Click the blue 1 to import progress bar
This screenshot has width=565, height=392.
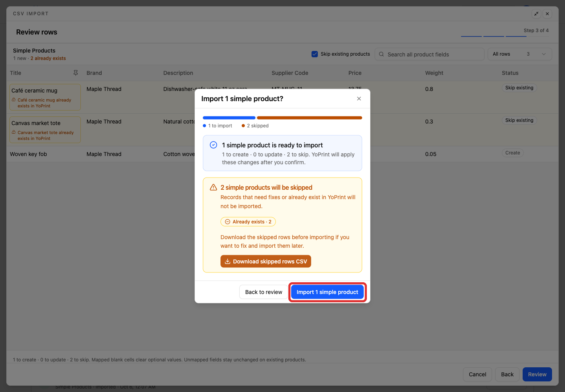(x=229, y=118)
